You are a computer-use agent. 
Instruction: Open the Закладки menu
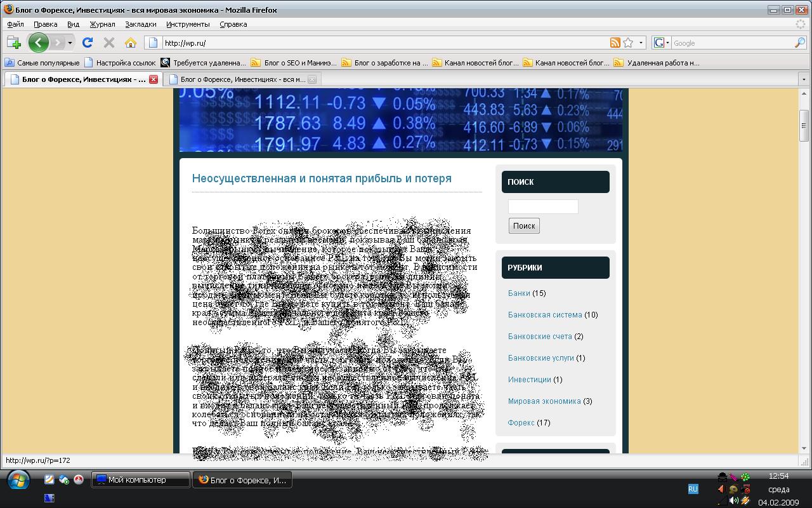pos(140,24)
